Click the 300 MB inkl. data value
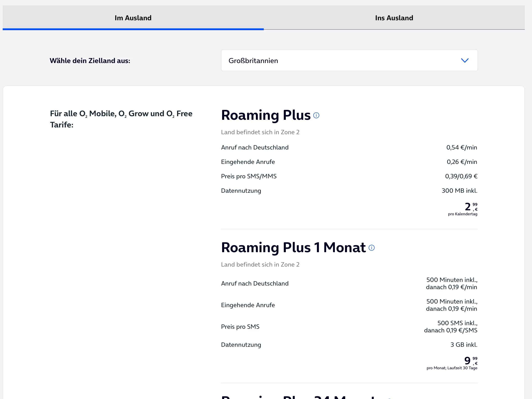This screenshot has width=532, height=399. 459,190
